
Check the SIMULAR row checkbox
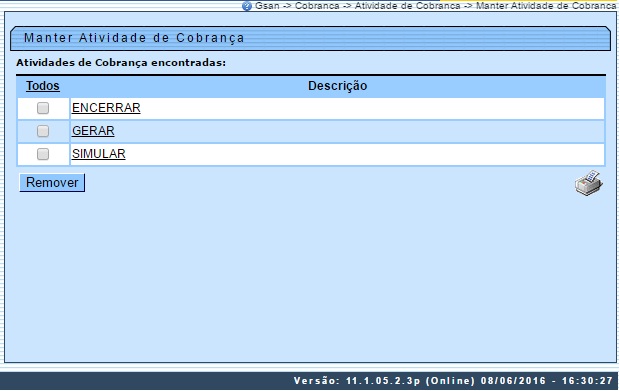tap(43, 154)
